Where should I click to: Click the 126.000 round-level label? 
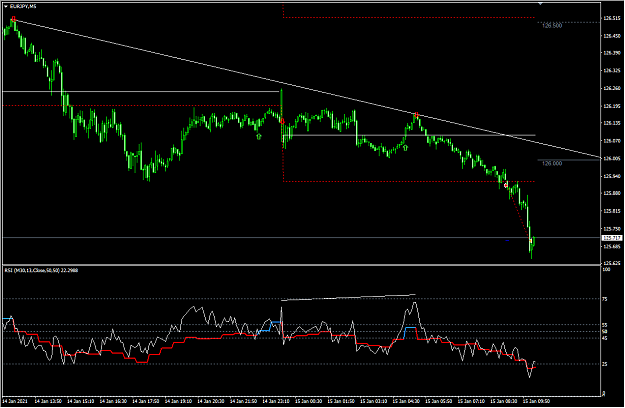(x=552, y=163)
